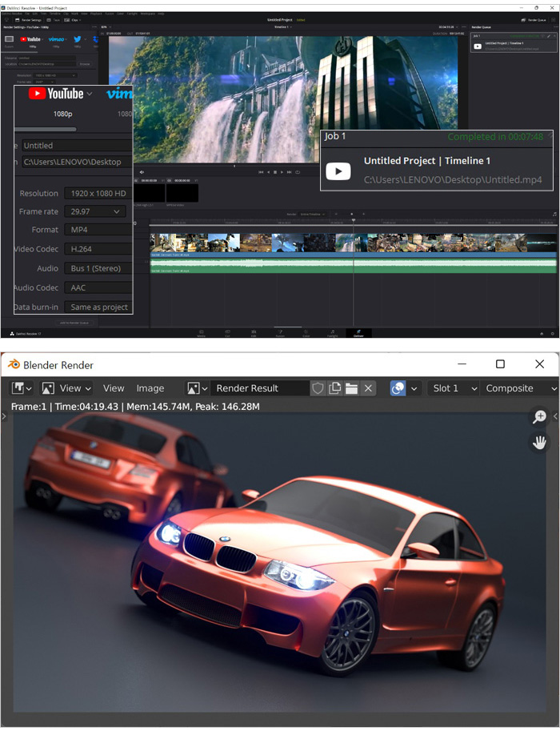This screenshot has width=560, height=731.
Task: Mute audio with the speaker icon below the Resolve viewer
Action: pyautogui.click(x=142, y=172)
